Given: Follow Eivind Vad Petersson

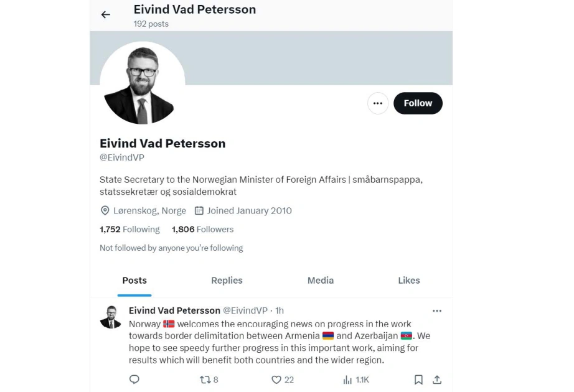Looking at the screenshot, I should point(418,103).
